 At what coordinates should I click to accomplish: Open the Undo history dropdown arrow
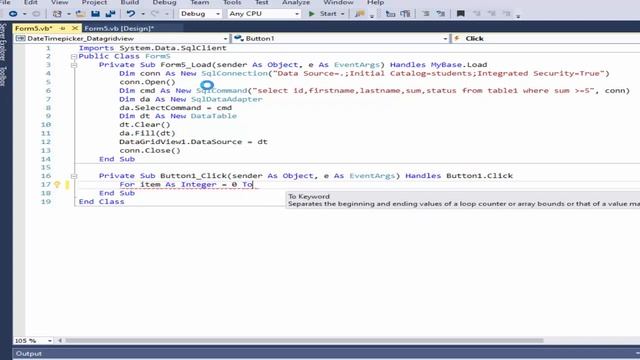143,14
